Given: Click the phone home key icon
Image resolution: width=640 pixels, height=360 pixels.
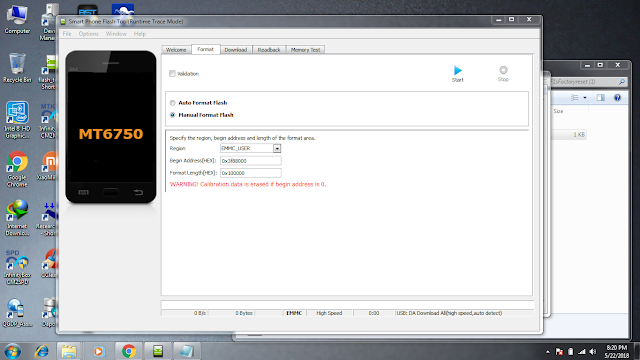Looking at the screenshot, I should (x=111, y=192).
